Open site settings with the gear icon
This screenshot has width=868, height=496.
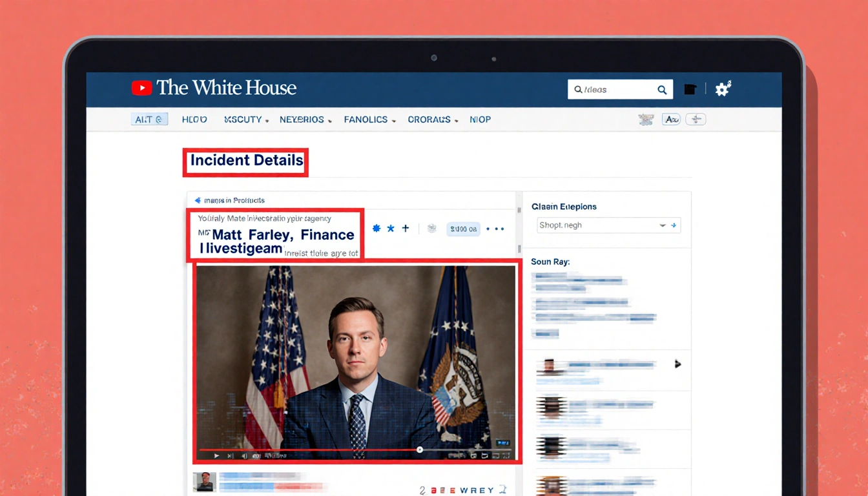(x=722, y=88)
